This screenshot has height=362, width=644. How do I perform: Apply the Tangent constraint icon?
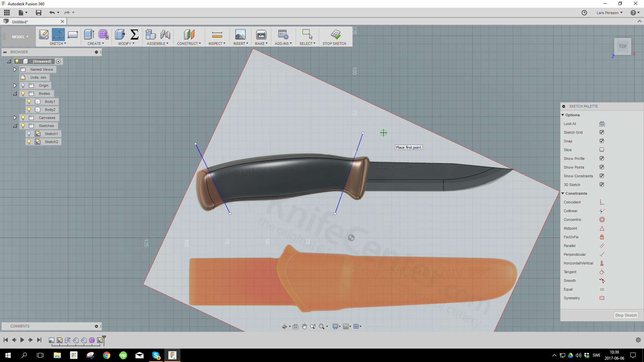[602, 272]
